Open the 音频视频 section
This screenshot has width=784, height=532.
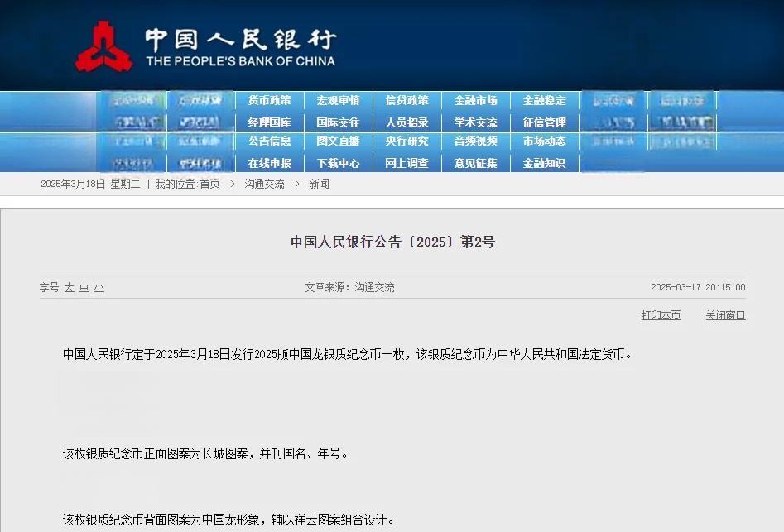pos(476,141)
